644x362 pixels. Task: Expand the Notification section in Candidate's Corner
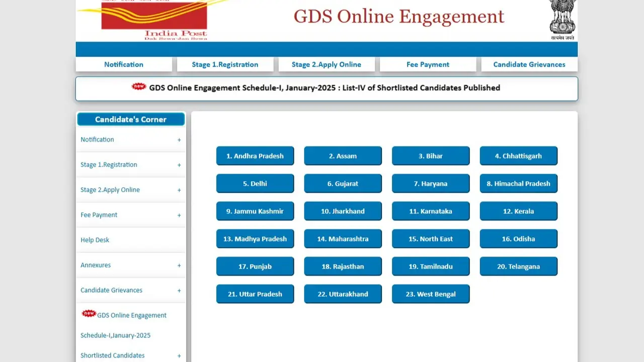click(179, 139)
